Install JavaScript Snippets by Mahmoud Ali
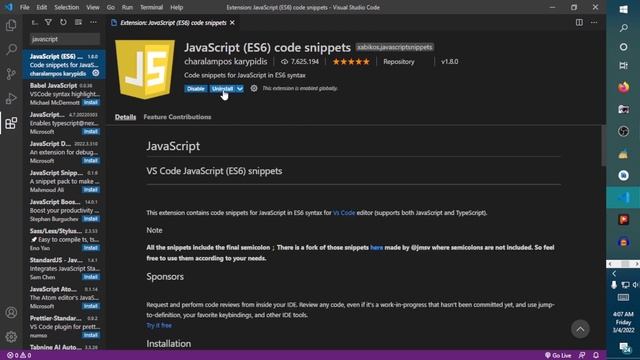Image resolution: width=640 pixels, height=360 pixels. (91, 190)
